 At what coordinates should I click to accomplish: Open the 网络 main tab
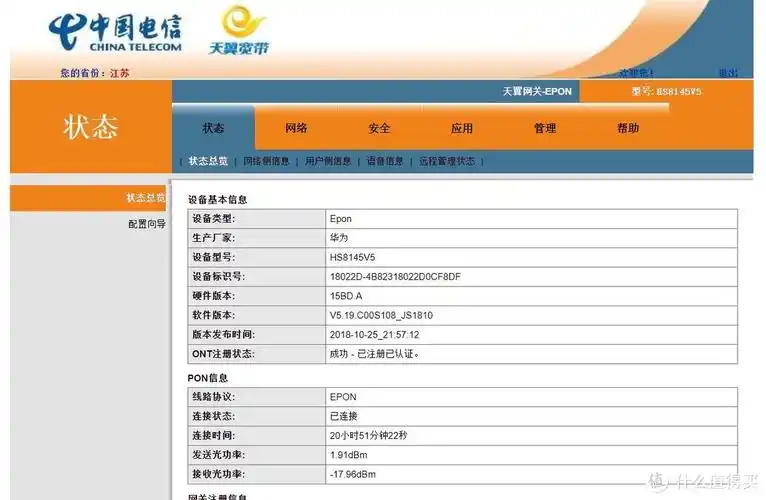pos(296,128)
